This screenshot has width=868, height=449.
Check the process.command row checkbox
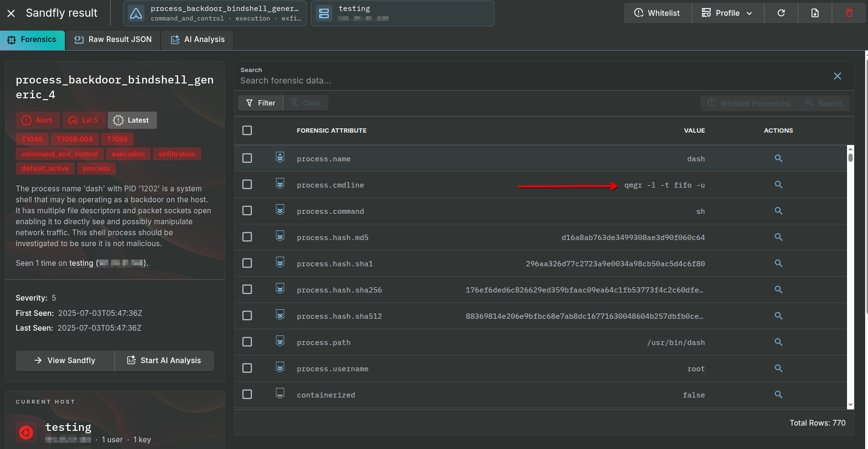[247, 210]
